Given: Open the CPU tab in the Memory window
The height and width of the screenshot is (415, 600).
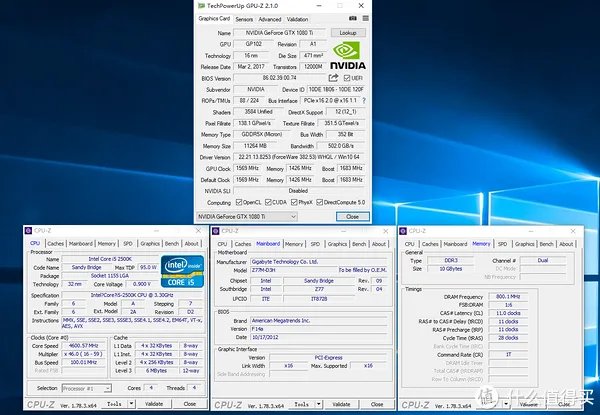Looking at the screenshot, I should coord(409,244).
